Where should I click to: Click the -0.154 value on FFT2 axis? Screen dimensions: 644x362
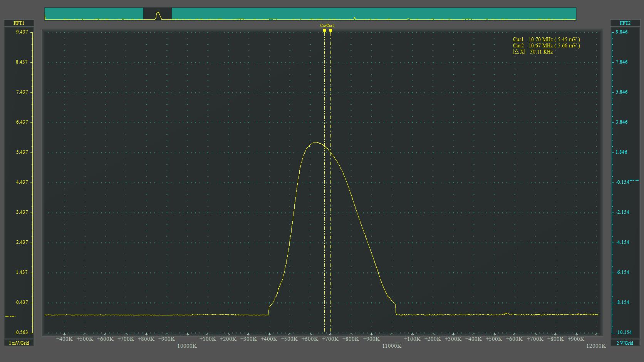click(622, 182)
